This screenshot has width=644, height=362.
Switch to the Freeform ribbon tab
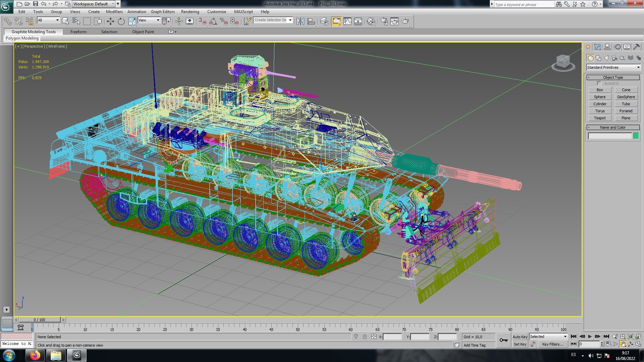pyautogui.click(x=78, y=32)
